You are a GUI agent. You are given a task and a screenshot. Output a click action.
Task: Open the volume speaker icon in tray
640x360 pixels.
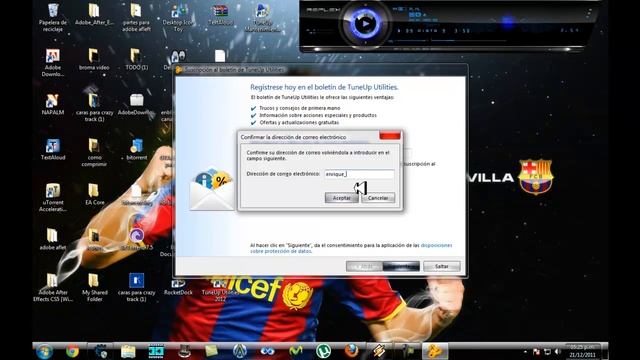[x=558, y=352]
